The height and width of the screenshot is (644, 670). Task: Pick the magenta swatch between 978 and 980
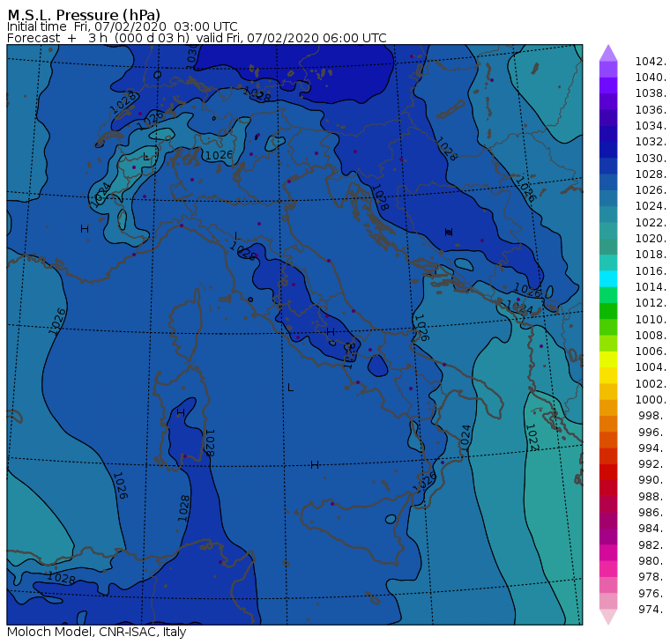click(608, 568)
